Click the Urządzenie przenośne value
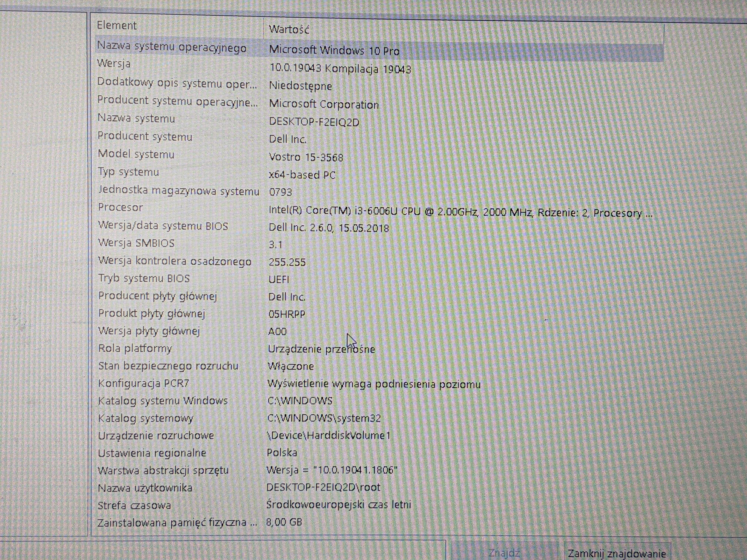This screenshot has width=747, height=560. 321,349
